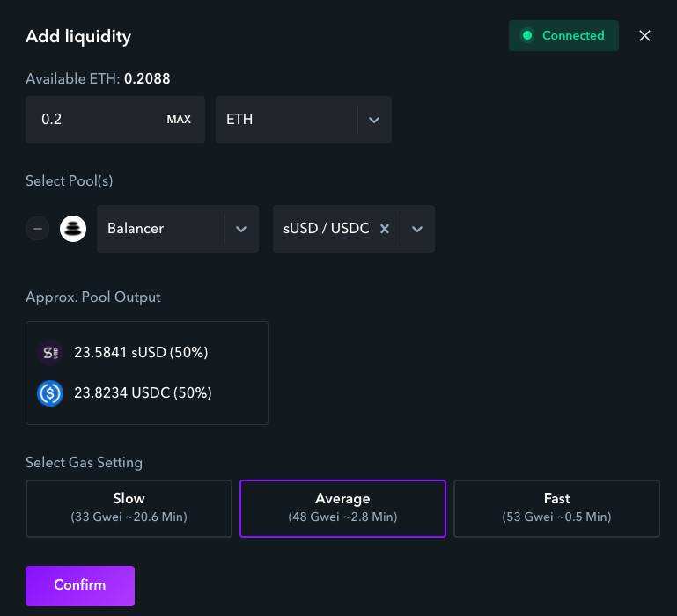This screenshot has height=616, width=677.
Task: Expand the sUSD / USDC pool chevron
Action: 417,229
